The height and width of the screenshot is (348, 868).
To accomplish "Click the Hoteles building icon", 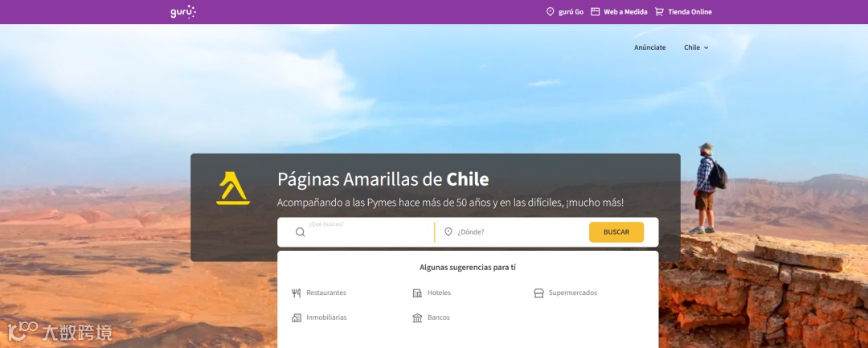I will [x=417, y=293].
